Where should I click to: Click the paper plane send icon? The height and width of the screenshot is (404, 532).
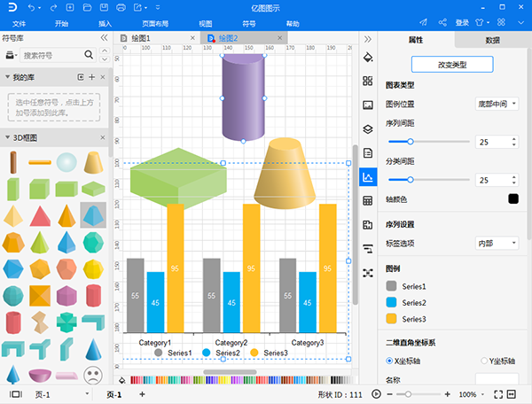[x=424, y=22]
